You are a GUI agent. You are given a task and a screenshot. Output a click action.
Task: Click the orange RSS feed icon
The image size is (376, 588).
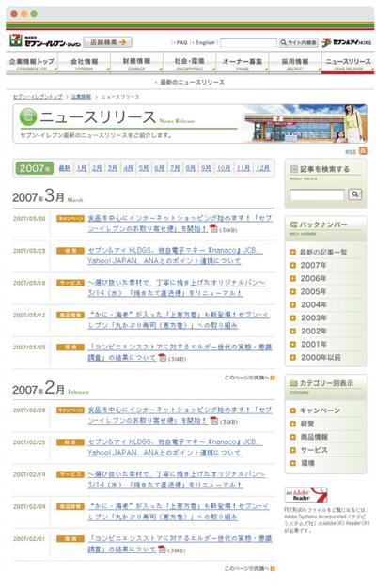coord(363,151)
